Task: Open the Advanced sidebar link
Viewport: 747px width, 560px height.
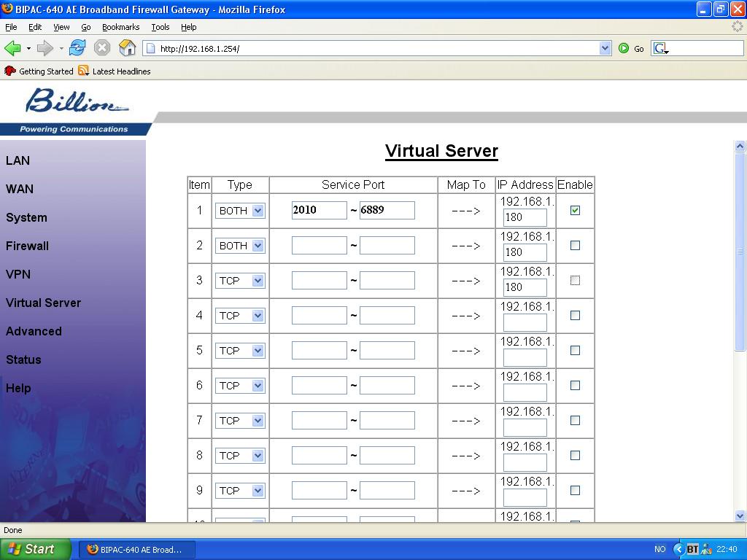Action: 34,332
